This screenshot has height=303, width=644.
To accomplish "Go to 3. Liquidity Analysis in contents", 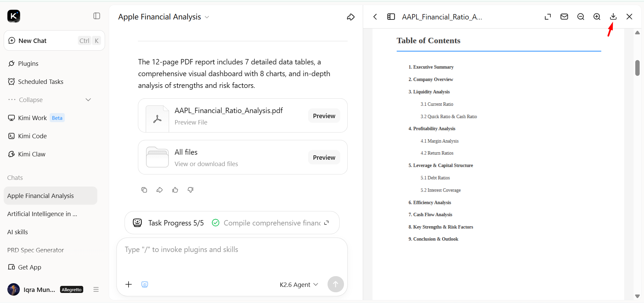I will click(x=429, y=92).
